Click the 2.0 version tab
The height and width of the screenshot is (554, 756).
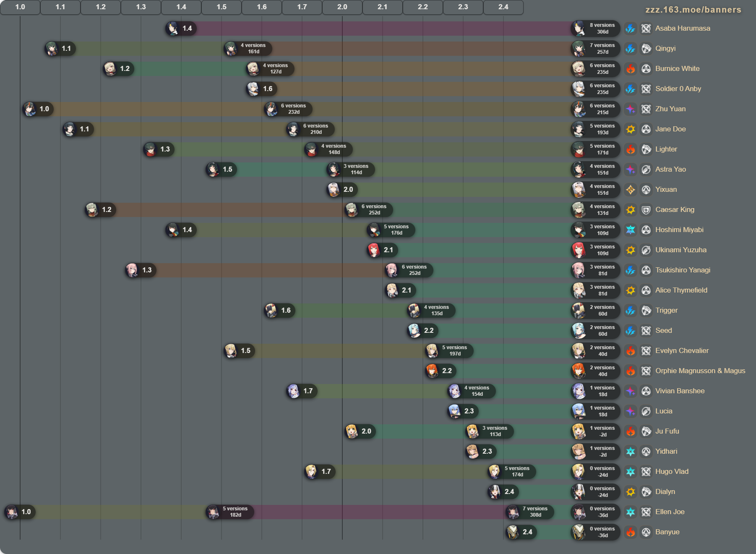pyautogui.click(x=342, y=7)
